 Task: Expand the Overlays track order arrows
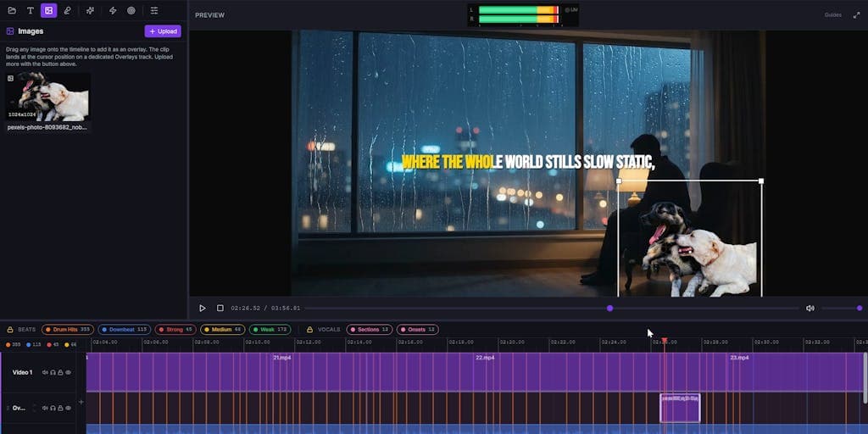(34, 408)
